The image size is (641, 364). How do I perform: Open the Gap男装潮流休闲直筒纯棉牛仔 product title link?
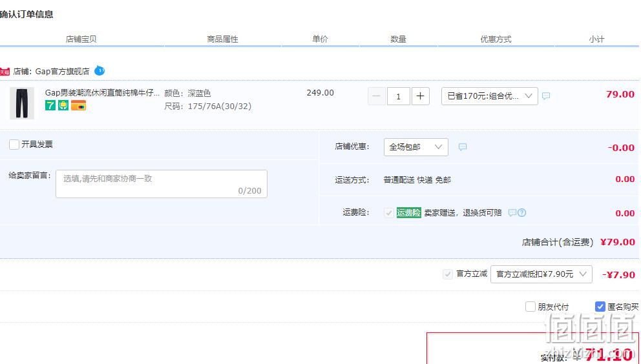(102, 93)
